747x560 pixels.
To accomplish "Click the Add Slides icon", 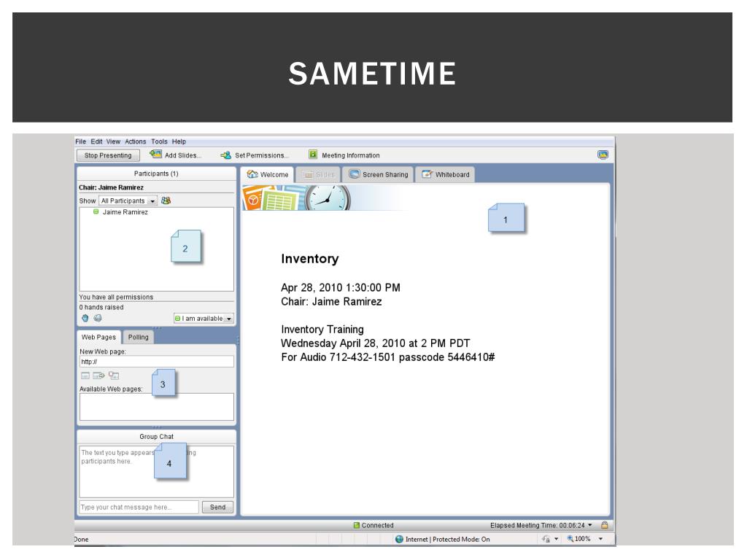I will (x=155, y=155).
